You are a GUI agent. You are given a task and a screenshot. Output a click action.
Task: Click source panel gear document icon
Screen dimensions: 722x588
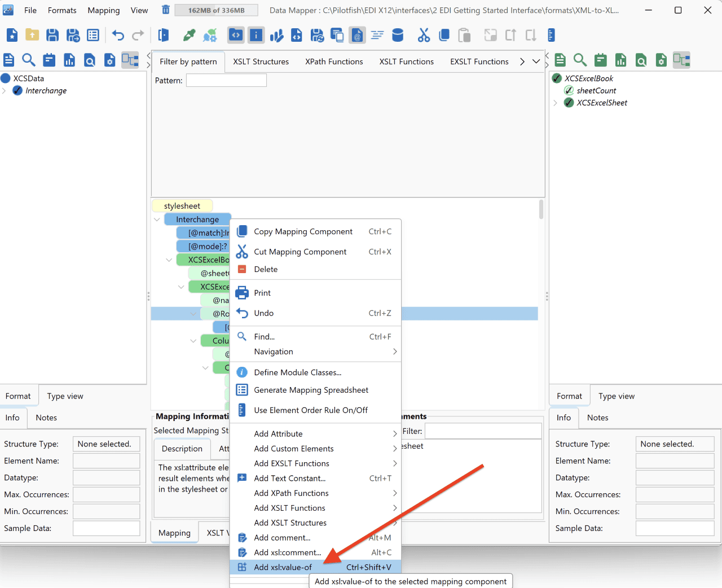(110, 60)
